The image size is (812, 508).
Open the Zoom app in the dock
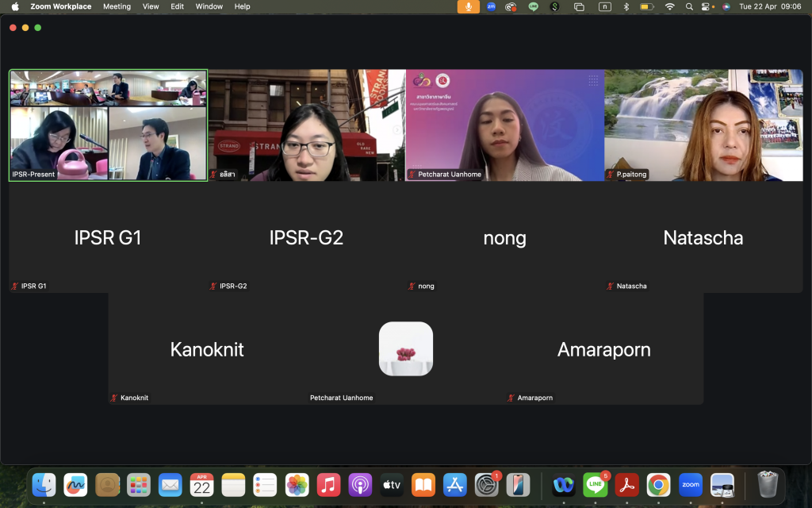click(x=690, y=484)
